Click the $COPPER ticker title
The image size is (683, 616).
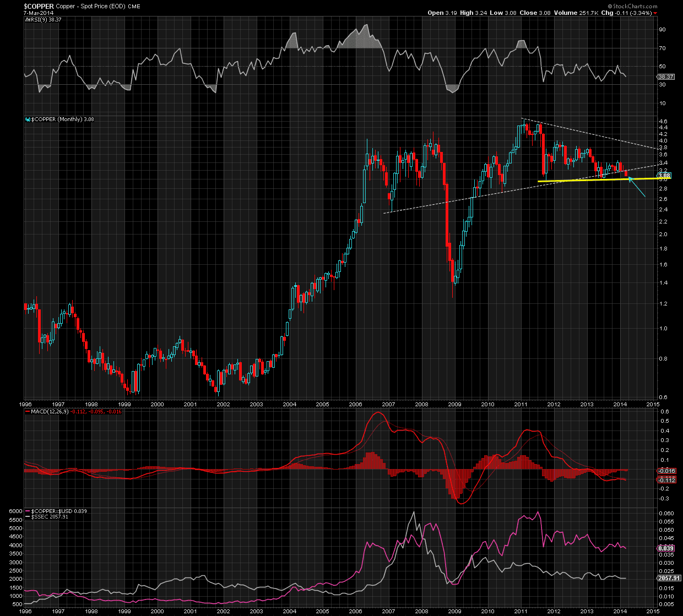click(39, 6)
